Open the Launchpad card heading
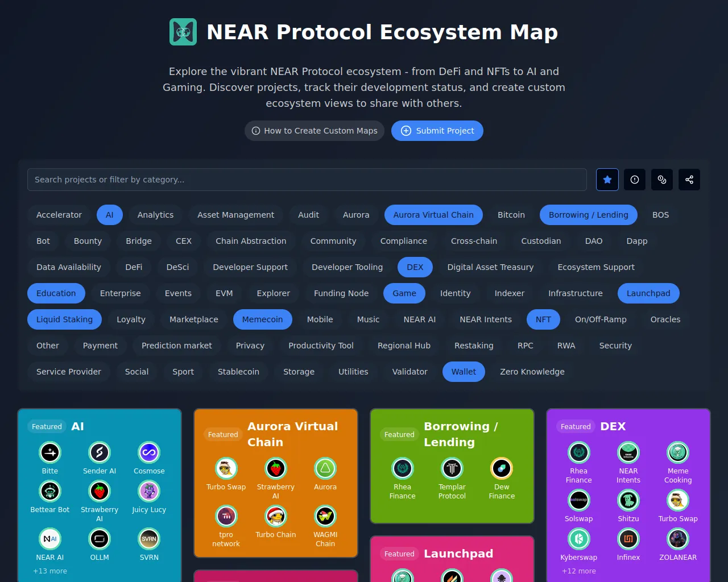Screen dimensions: 728x582 coord(458,554)
